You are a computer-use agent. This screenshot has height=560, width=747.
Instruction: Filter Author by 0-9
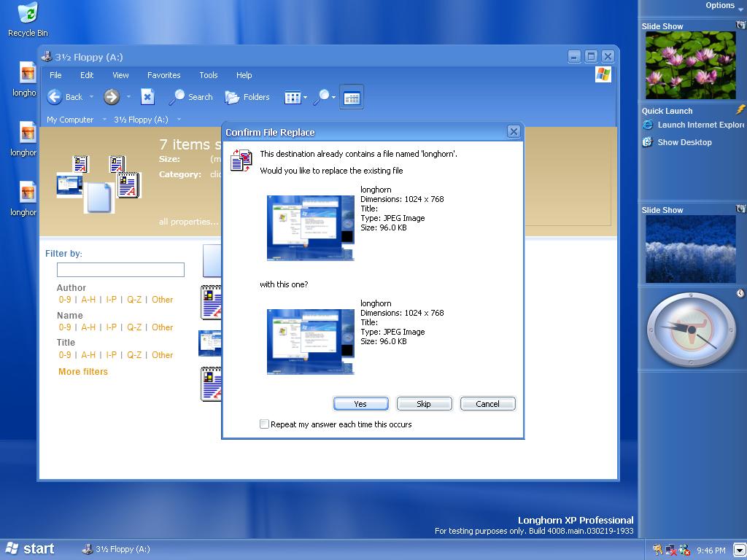pos(65,300)
